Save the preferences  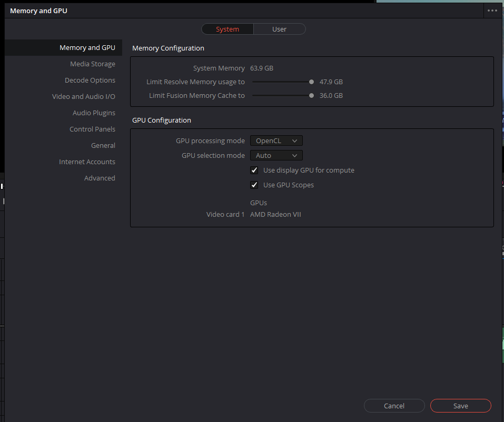pos(461,406)
